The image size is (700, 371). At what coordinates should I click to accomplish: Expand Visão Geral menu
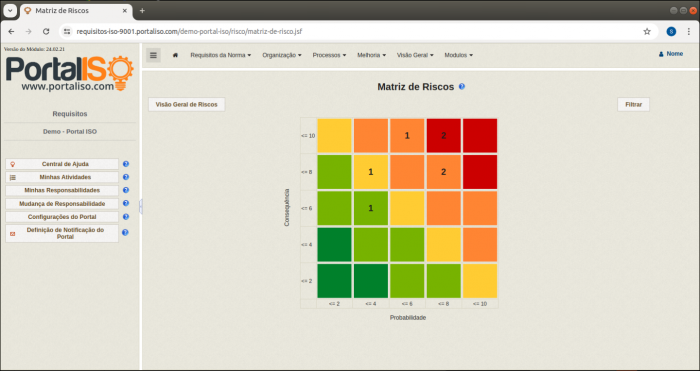(x=415, y=55)
